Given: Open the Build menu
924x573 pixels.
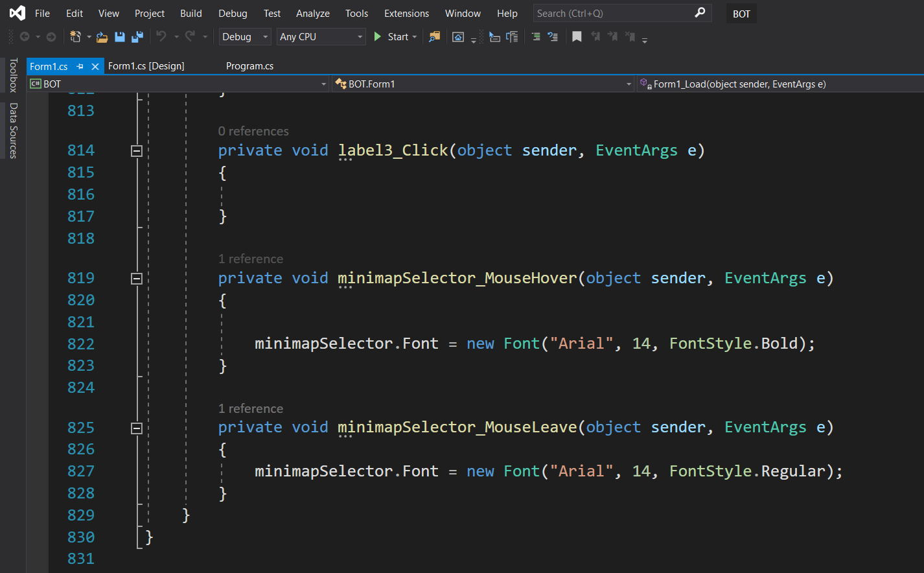Looking at the screenshot, I should coord(191,13).
